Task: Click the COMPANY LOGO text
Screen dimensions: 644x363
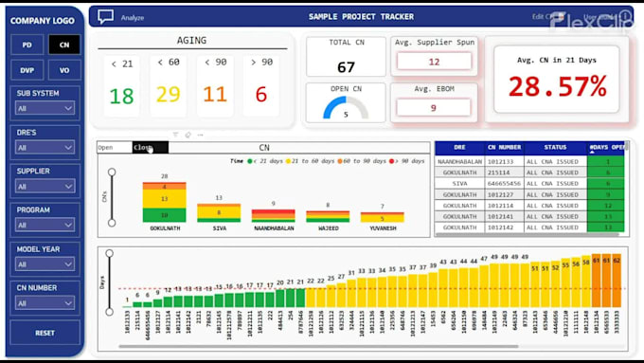Action: 43,21
